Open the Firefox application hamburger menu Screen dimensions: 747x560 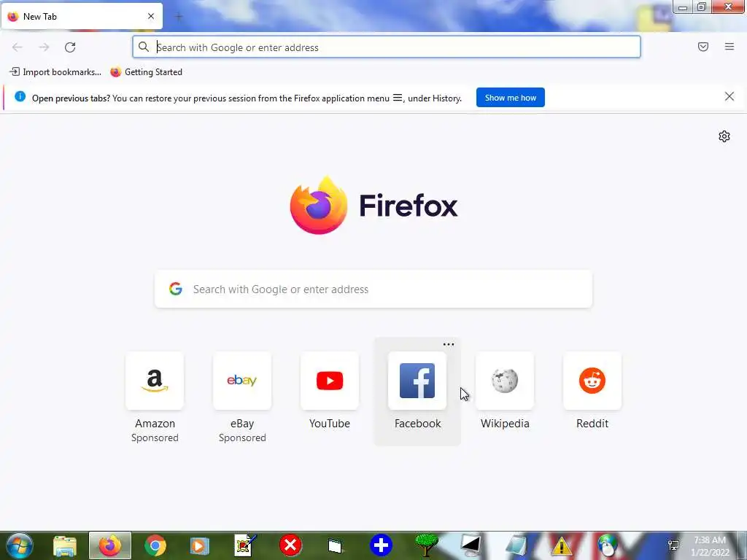click(729, 47)
